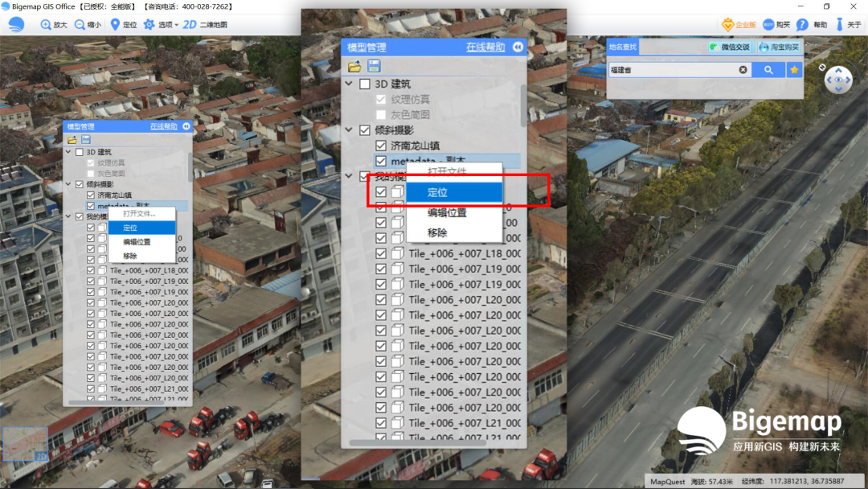
Task: Uncheck 倾斜摄影 checkbox in small left panel
Action: click(80, 184)
